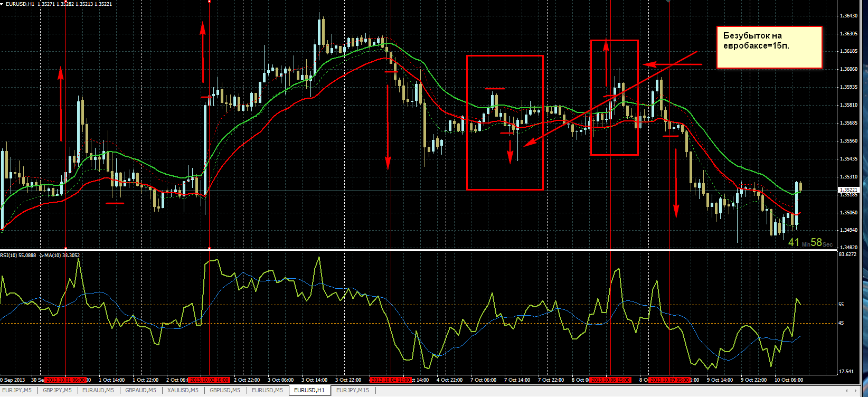Click the 1.35810 price scale value

tap(848, 105)
